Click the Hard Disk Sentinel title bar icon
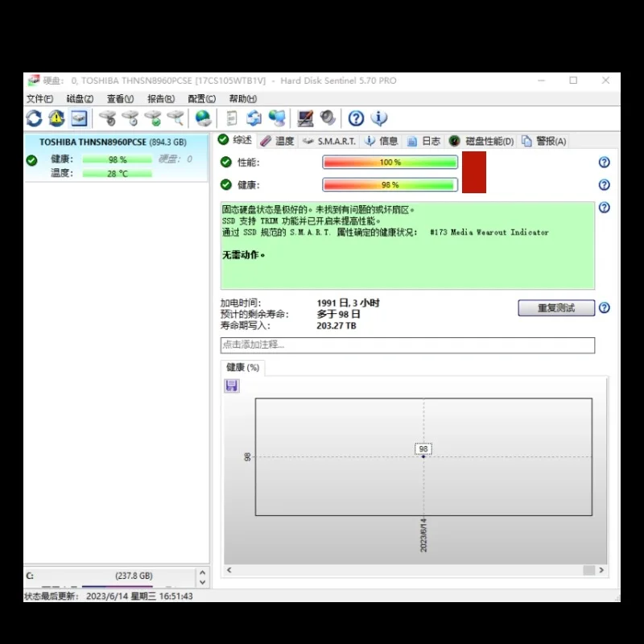The width and height of the screenshot is (644, 644). [x=34, y=80]
